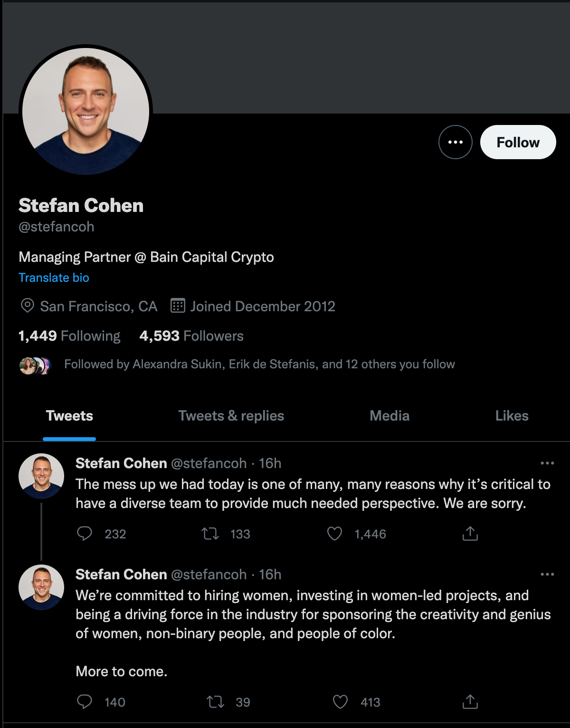Viewport: 570px width, 728px height.
Task: Open the Media tab
Action: pos(389,416)
